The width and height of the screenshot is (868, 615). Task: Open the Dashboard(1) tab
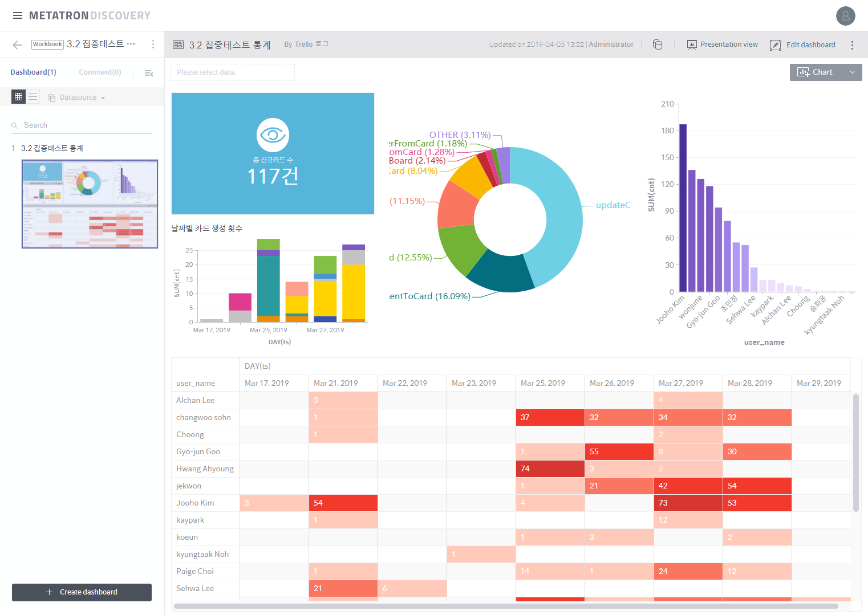tap(33, 72)
